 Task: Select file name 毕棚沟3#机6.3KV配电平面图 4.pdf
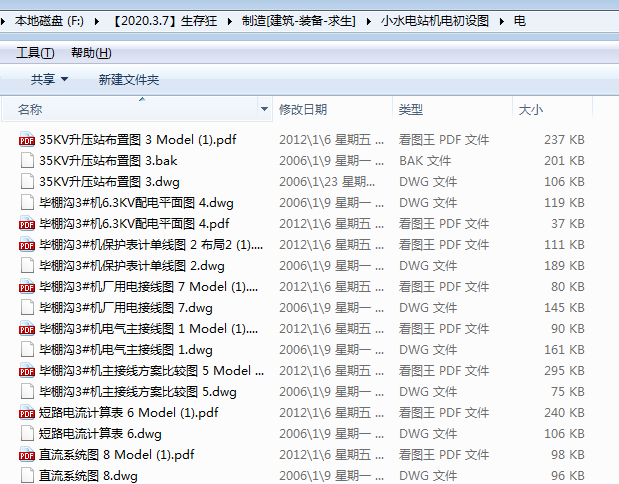134,224
